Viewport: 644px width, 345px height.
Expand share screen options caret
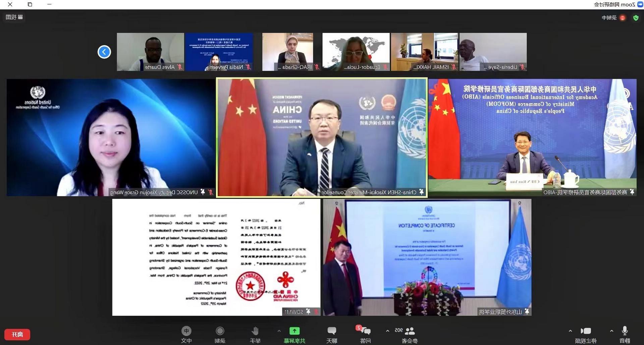click(279, 331)
